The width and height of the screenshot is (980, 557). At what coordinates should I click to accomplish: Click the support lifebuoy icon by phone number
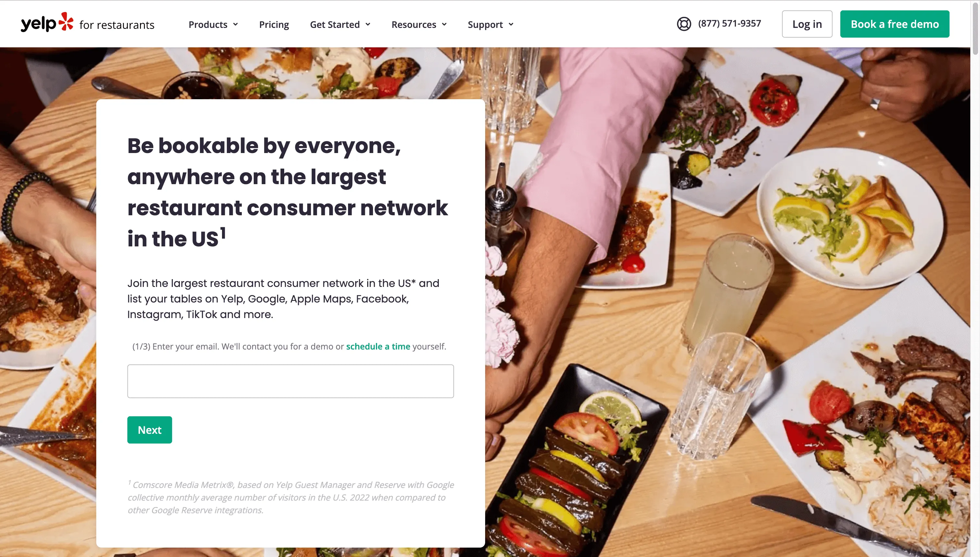click(x=684, y=24)
